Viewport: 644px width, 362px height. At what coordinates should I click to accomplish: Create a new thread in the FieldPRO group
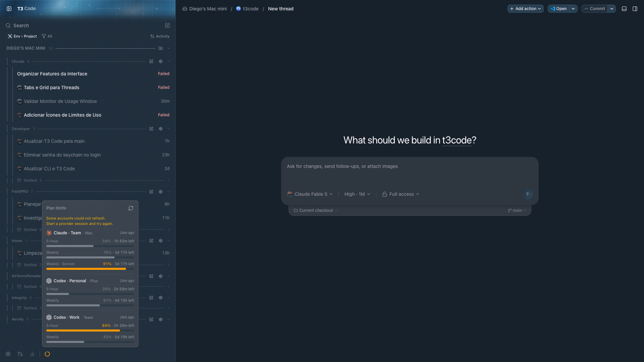[151, 192]
